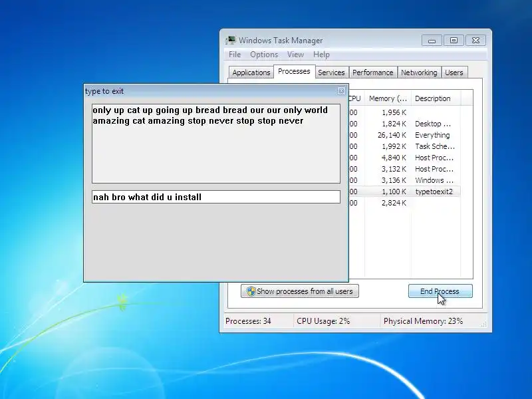Click the 4,840 K memory value
This screenshot has width=532, height=399.
pyautogui.click(x=394, y=158)
